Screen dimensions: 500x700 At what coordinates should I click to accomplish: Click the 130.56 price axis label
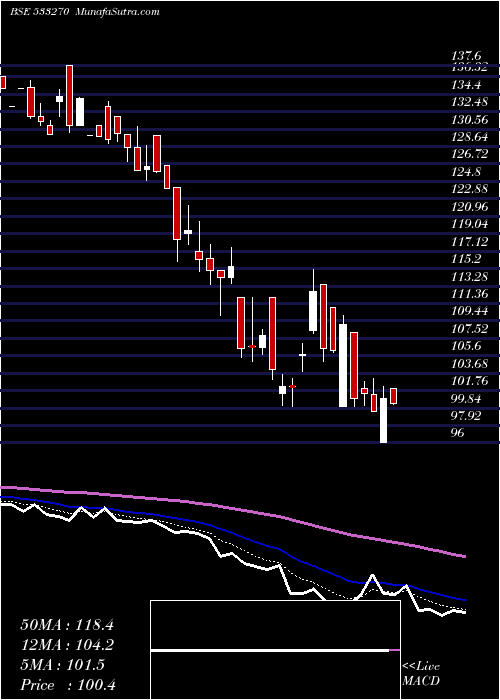pos(470,119)
